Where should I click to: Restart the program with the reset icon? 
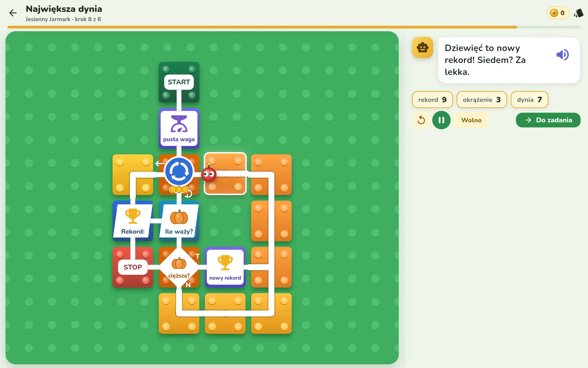(x=421, y=120)
